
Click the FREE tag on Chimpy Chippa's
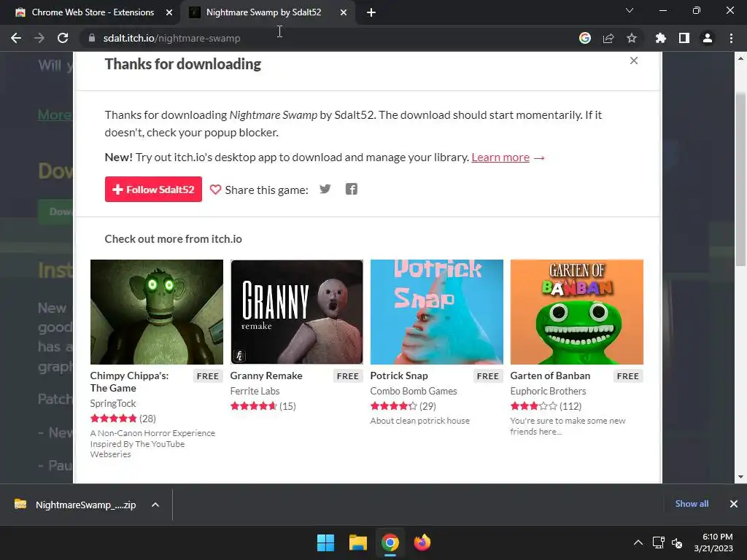pos(208,376)
